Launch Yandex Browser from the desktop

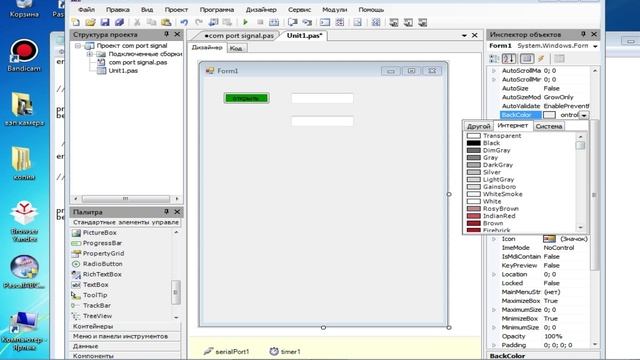24,222
